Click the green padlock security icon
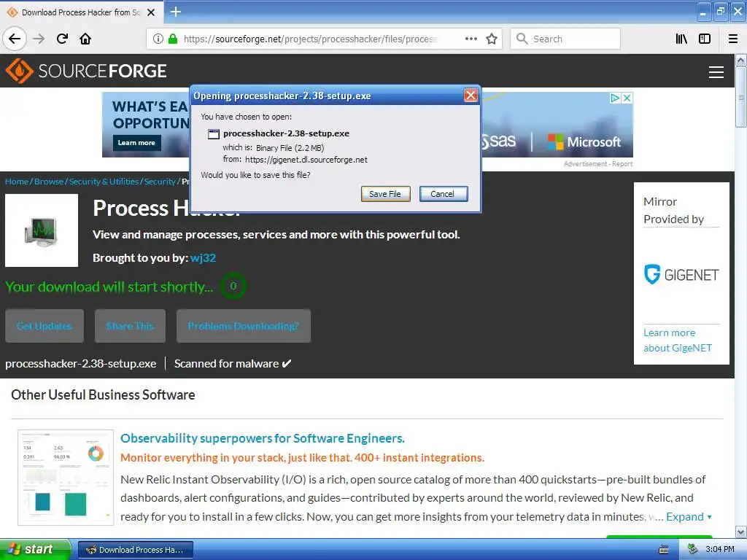 (x=173, y=39)
